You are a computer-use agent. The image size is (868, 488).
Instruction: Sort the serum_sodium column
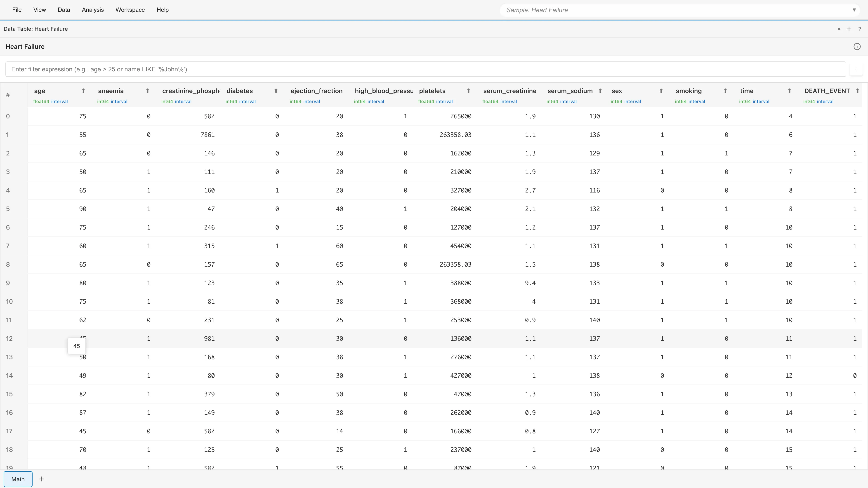600,91
